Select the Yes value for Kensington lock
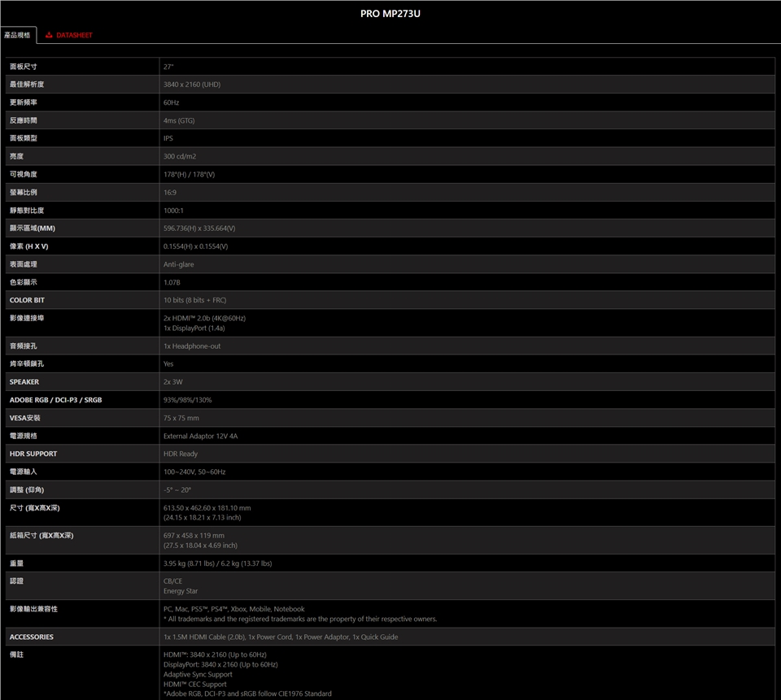 coord(168,364)
